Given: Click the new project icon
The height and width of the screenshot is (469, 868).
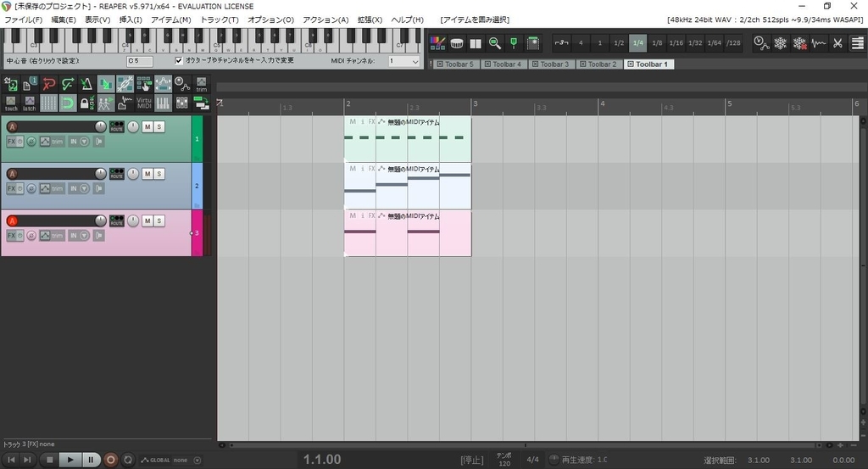Looking at the screenshot, I should click(11, 84).
